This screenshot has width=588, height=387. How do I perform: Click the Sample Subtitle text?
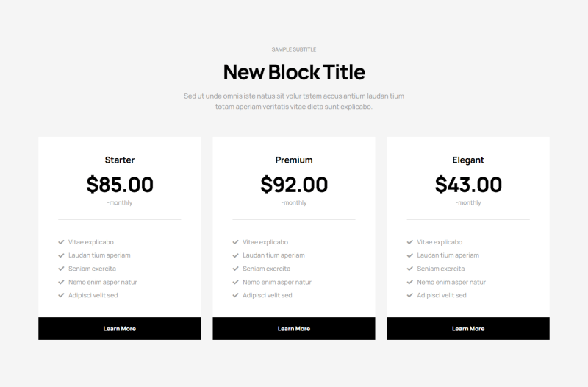pos(294,49)
